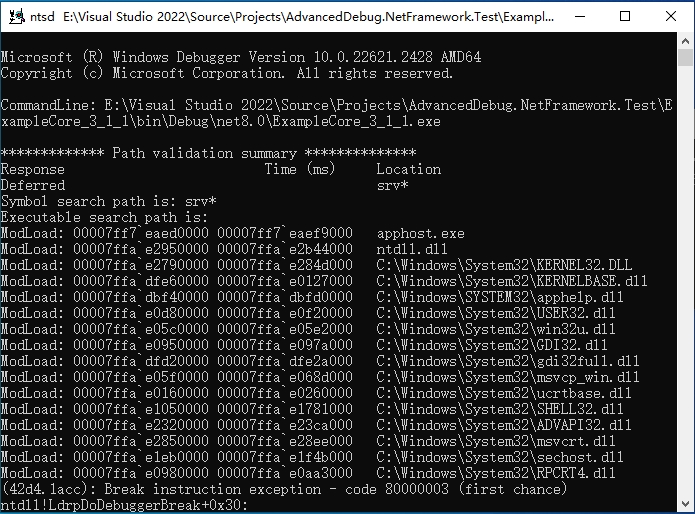Click the KERNEL32.DLL module path

(504, 265)
